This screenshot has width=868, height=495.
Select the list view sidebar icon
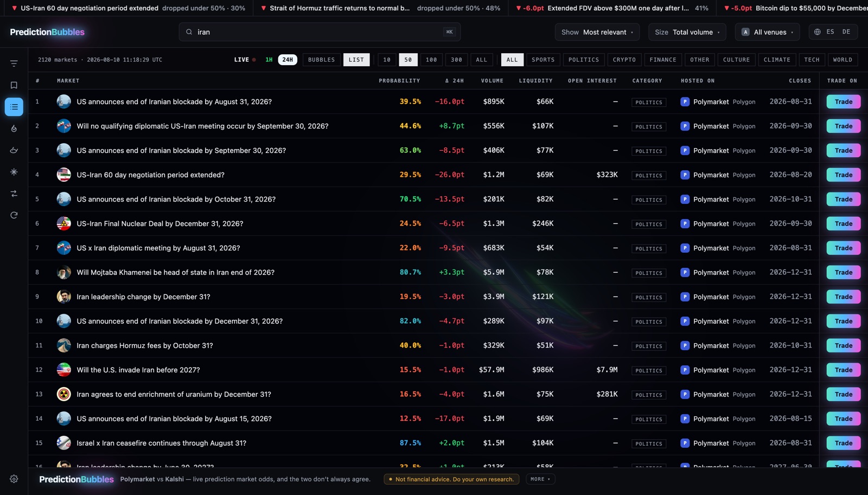14,107
